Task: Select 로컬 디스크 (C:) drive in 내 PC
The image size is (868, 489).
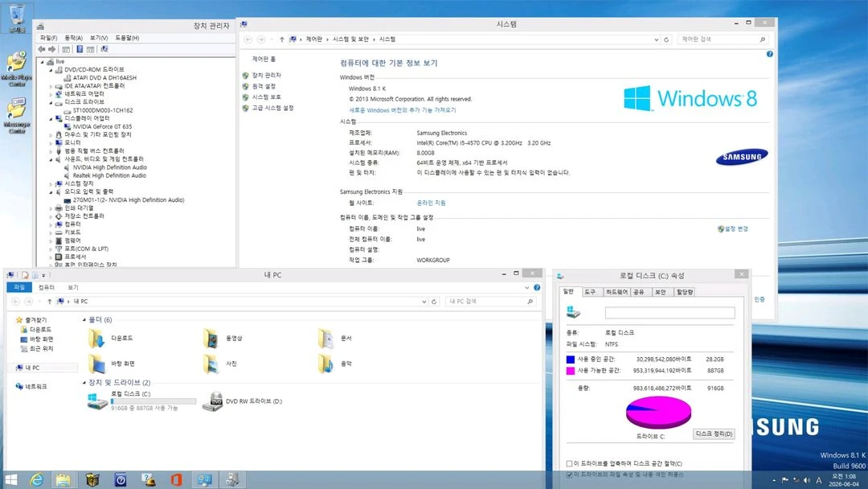Action: click(141, 401)
